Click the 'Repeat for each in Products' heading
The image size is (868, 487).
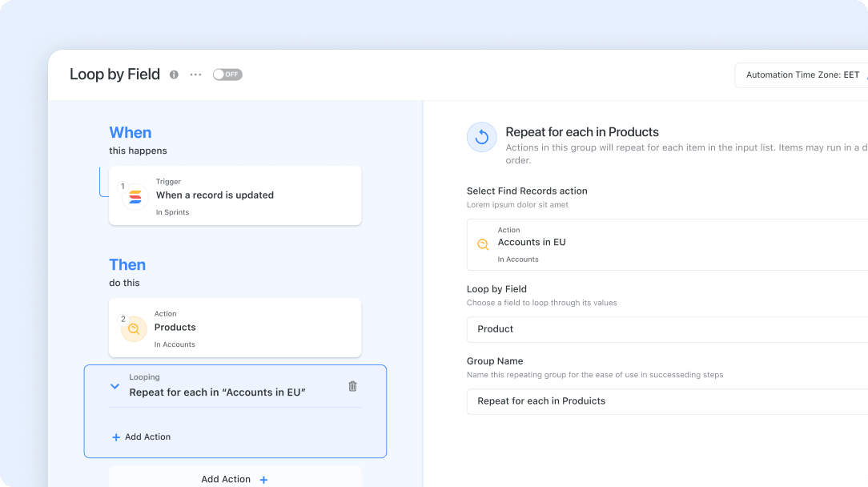[582, 132]
